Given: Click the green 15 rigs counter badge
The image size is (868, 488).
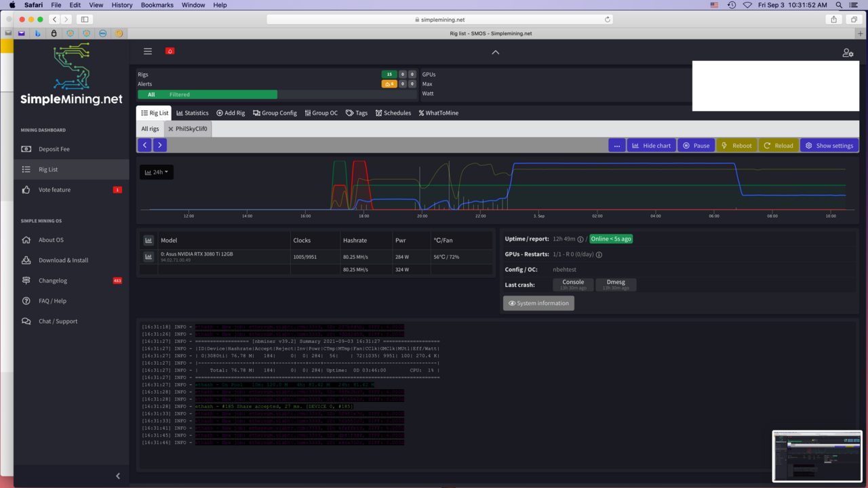Looking at the screenshot, I should 389,75.
